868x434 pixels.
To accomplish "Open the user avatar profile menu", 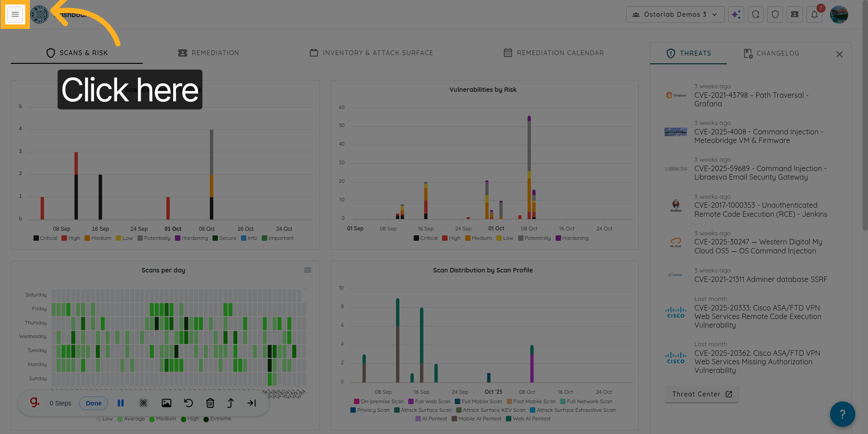I will click(839, 14).
